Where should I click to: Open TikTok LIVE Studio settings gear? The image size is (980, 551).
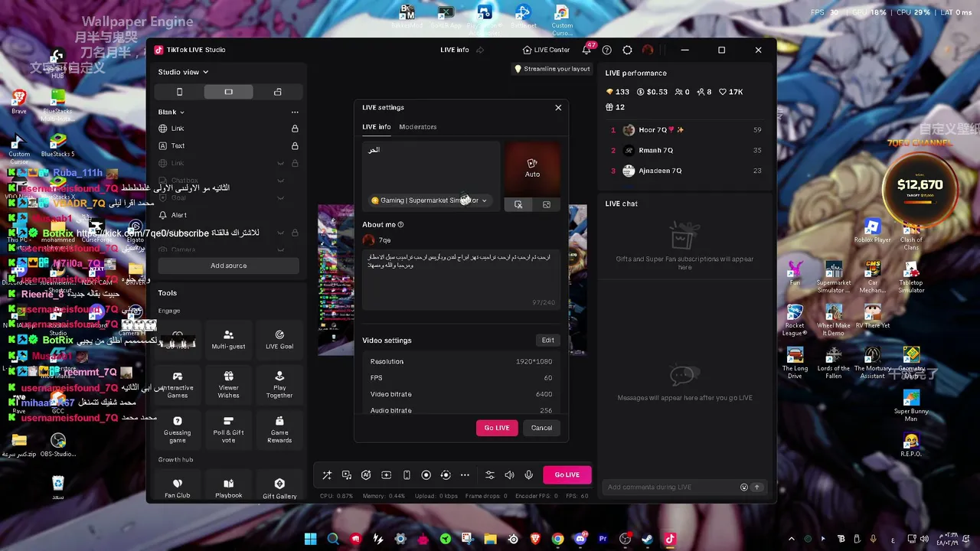[x=627, y=50]
